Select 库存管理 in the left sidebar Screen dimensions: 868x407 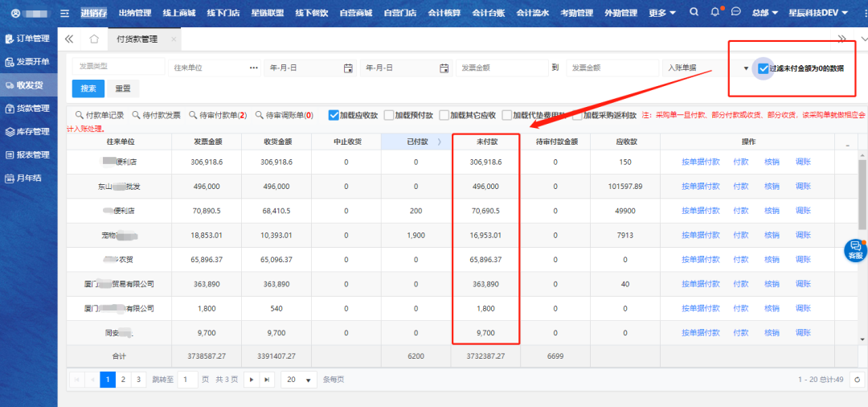tap(28, 131)
